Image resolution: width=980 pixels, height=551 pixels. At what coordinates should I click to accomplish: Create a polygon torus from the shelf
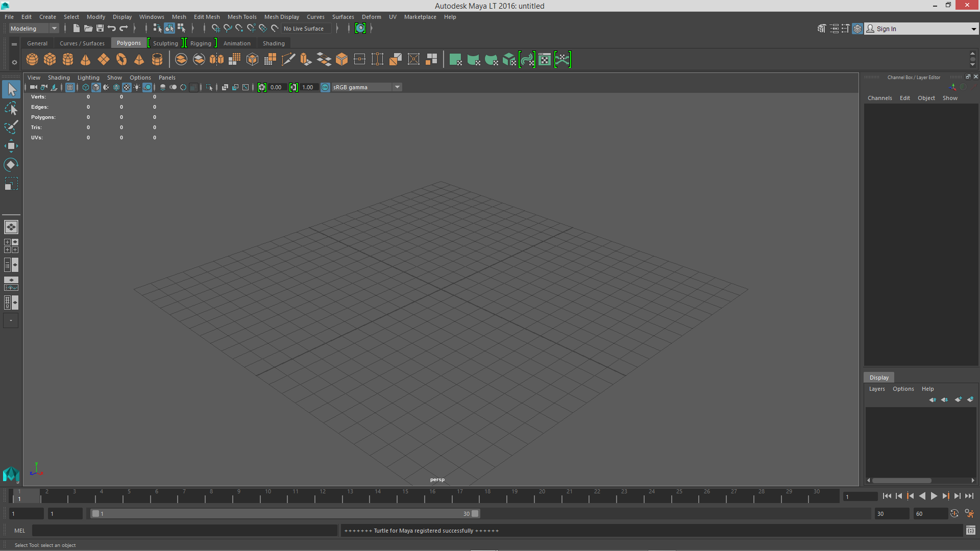(121, 60)
